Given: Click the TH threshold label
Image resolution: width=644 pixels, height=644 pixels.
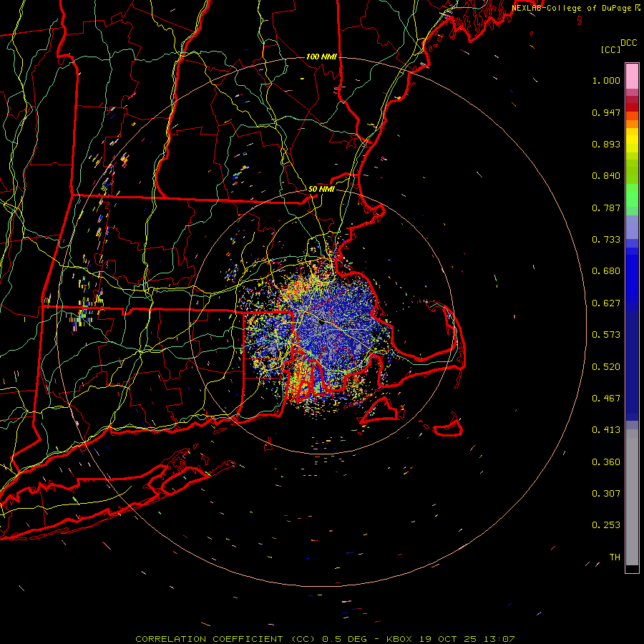Looking at the screenshot, I should coord(615,557).
